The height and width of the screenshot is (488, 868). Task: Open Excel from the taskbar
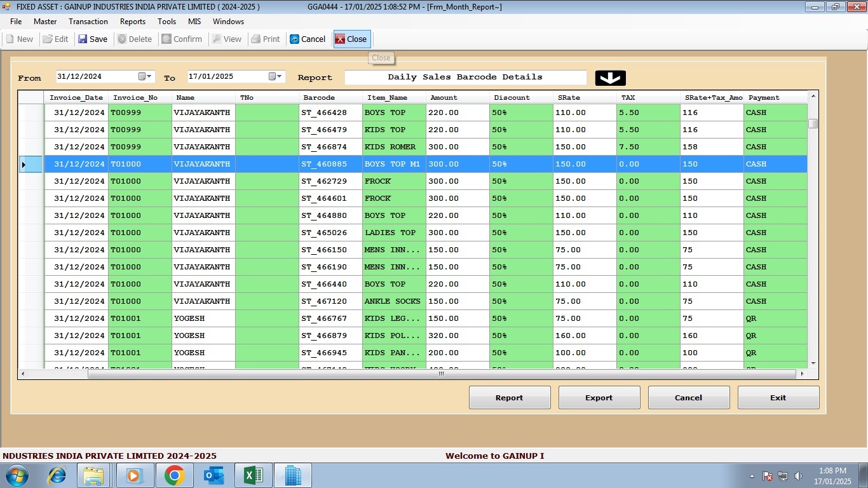(253, 475)
